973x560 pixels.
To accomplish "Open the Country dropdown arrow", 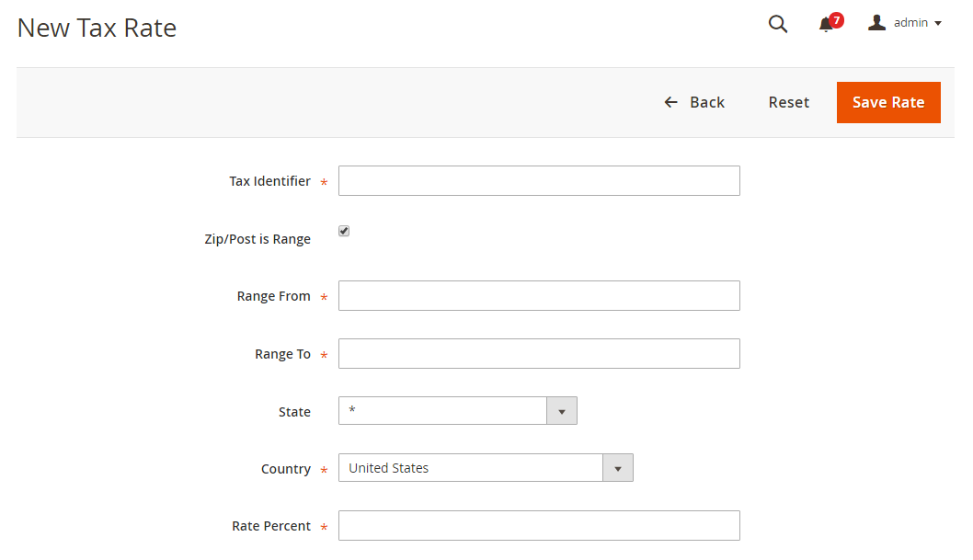I will pyautogui.click(x=617, y=468).
